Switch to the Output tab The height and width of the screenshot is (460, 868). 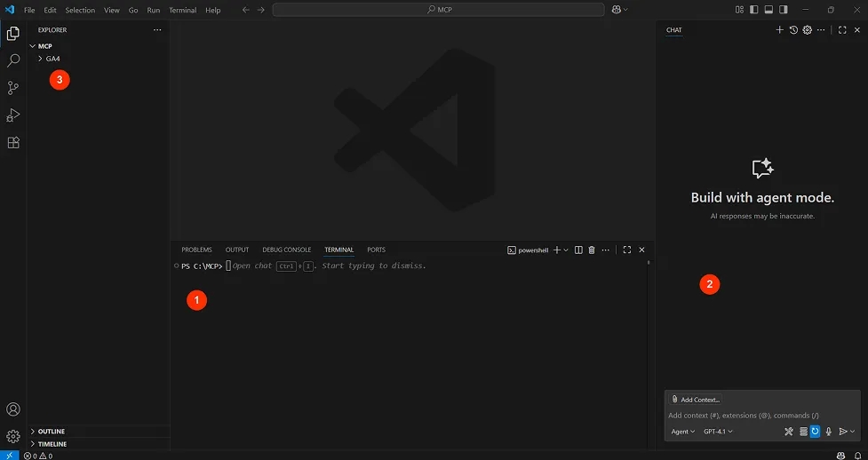237,250
